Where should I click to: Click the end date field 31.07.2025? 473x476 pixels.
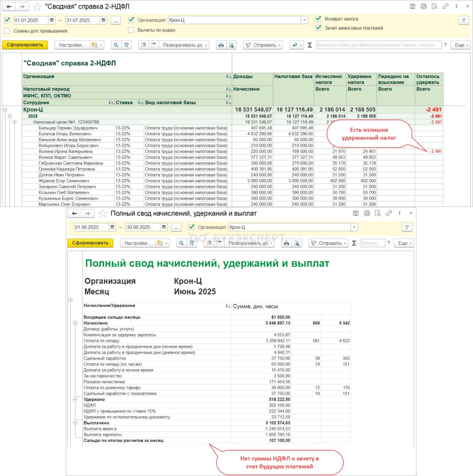click(x=82, y=20)
